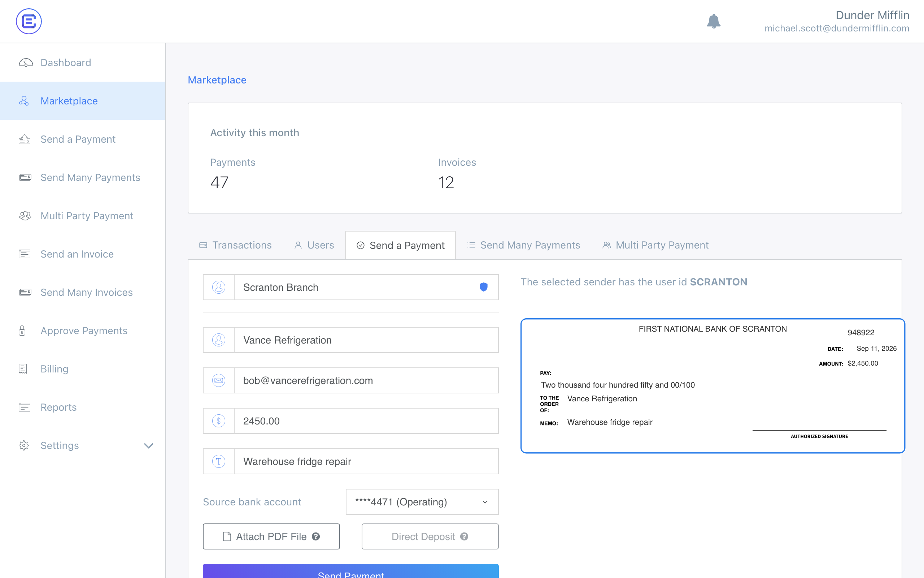Click the dollar icon beside amount field
Image resolution: width=924 pixels, height=578 pixels.
coord(219,421)
